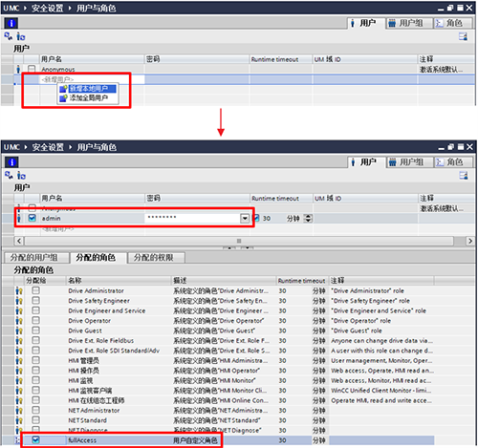478x448 pixels.
Task: Select the 添加全局用户 context menu entry
Action: 88,98
